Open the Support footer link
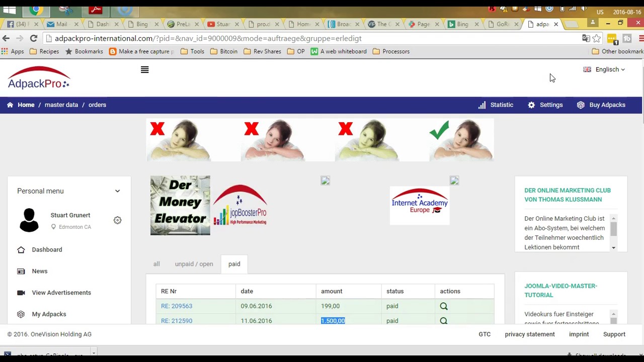This screenshot has width=644, height=362. [x=614, y=334]
